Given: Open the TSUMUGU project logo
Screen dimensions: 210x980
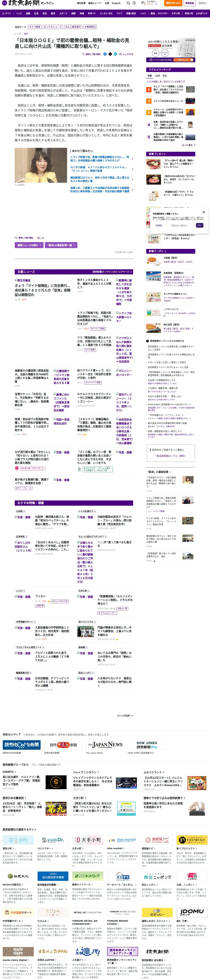Looking at the screenshot, I should pyautogui.click(x=192, y=840).
